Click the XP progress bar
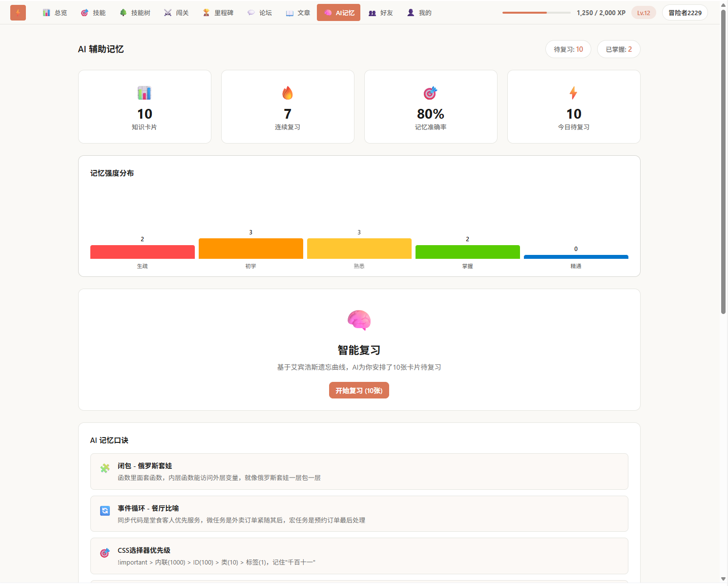 coord(537,13)
